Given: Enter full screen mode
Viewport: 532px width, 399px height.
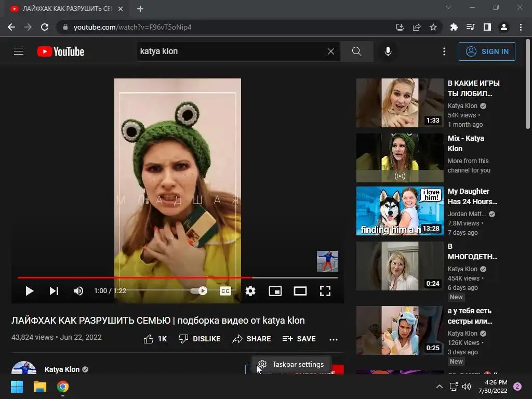Looking at the screenshot, I should (x=325, y=291).
